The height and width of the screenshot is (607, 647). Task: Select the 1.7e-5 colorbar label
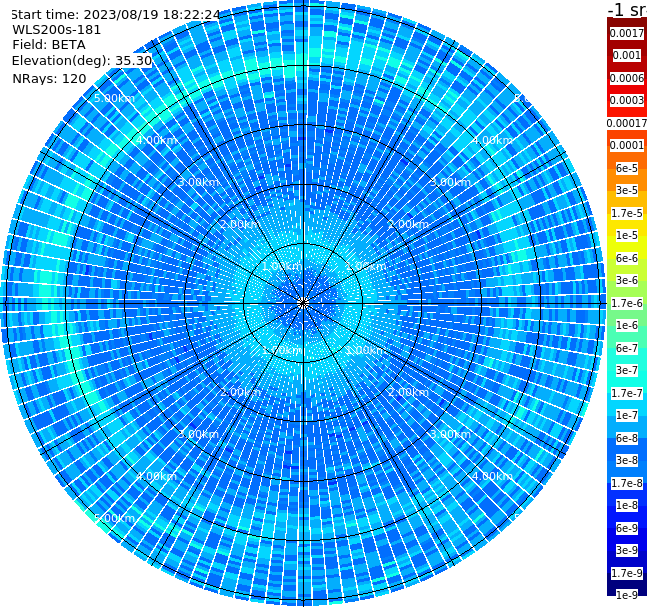(627, 213)
